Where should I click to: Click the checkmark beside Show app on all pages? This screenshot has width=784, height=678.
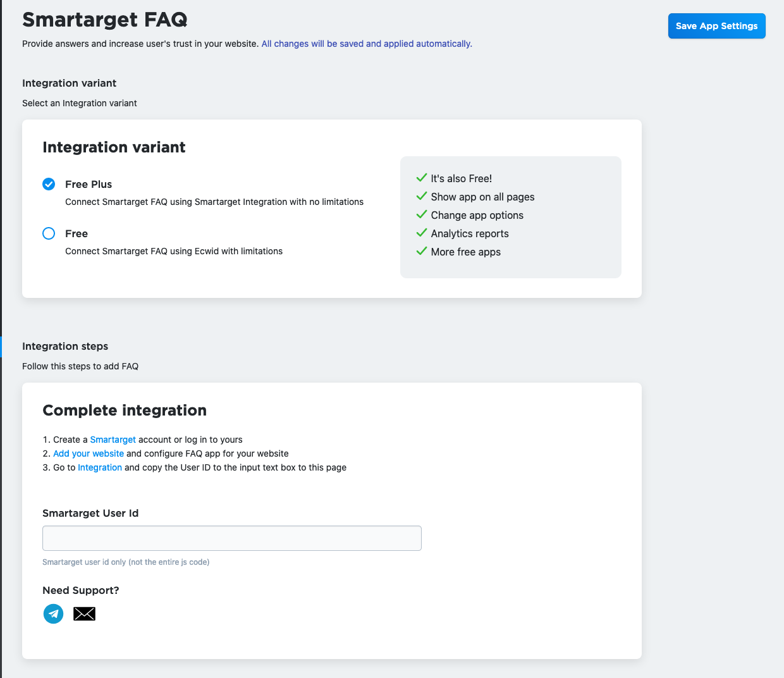point(422,196)
